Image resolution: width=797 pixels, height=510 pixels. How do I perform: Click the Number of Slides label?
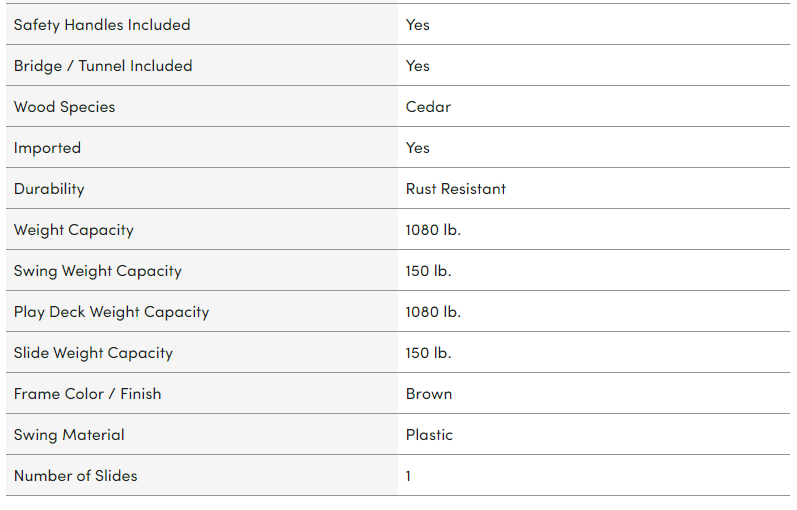click(76, 475)
